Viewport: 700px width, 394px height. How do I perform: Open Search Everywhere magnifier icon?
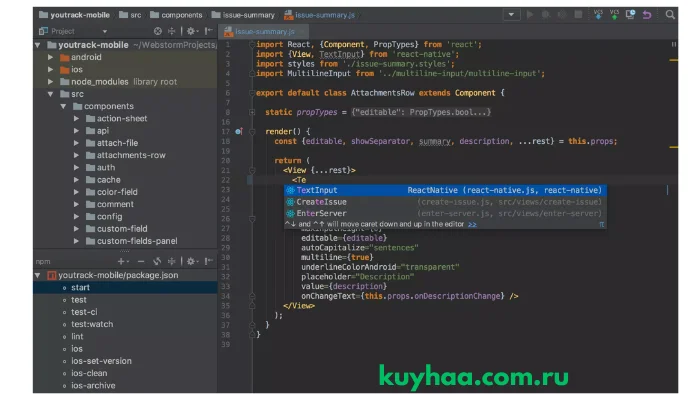tap(670, 15)
